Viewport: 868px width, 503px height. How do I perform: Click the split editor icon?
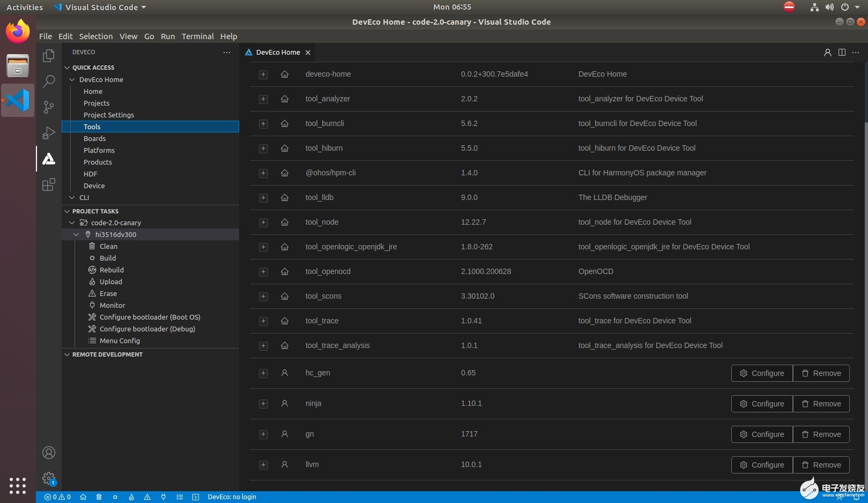(x=842, y=53)
